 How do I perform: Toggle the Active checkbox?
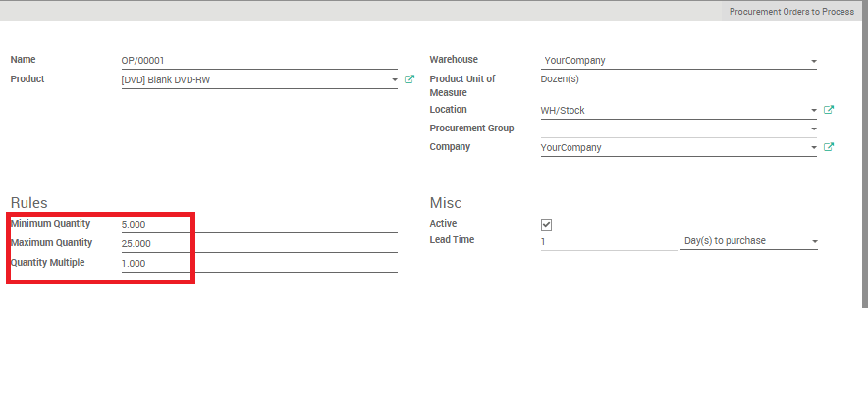tap(547, 225)
